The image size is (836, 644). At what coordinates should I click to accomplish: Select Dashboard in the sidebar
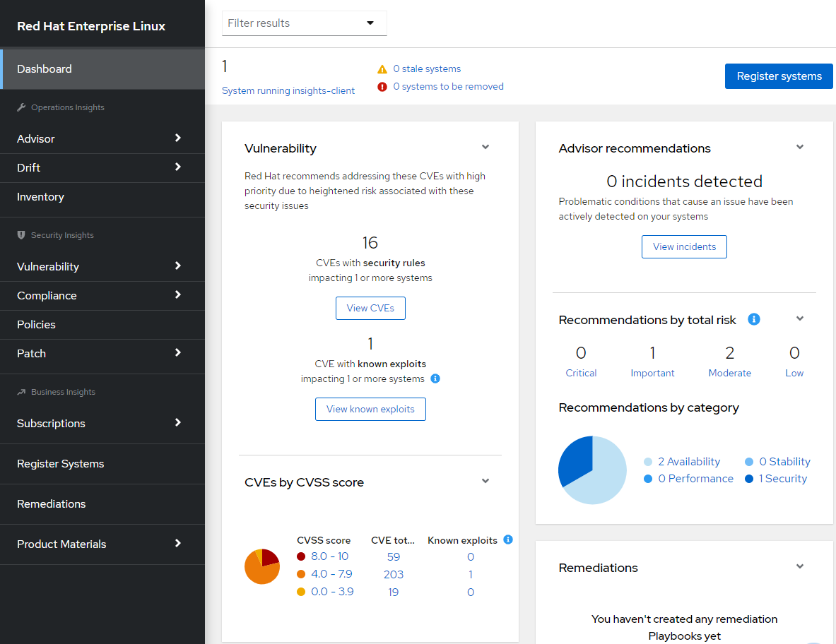(102, 69)
